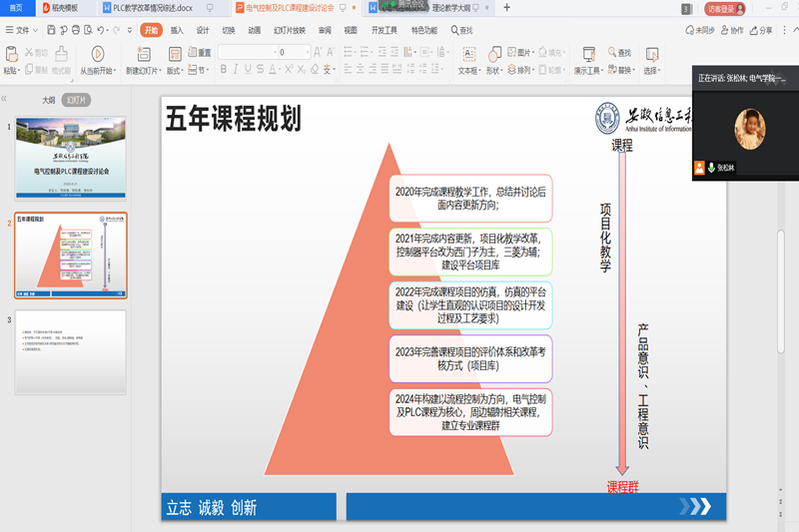Start slideshow from current slide icon
This screenshot has width=799, height=532.
[98, 55]
